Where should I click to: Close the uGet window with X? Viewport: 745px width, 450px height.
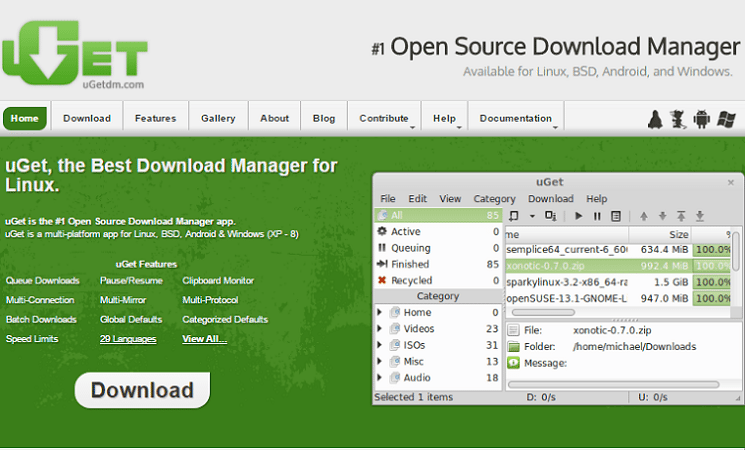coord(731,182)
